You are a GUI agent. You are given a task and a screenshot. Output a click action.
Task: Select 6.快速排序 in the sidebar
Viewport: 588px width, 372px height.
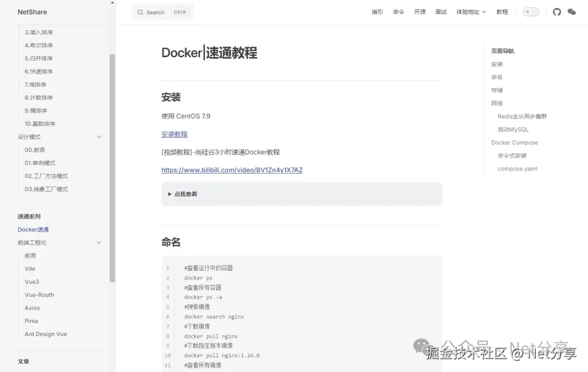click(39, 72)
